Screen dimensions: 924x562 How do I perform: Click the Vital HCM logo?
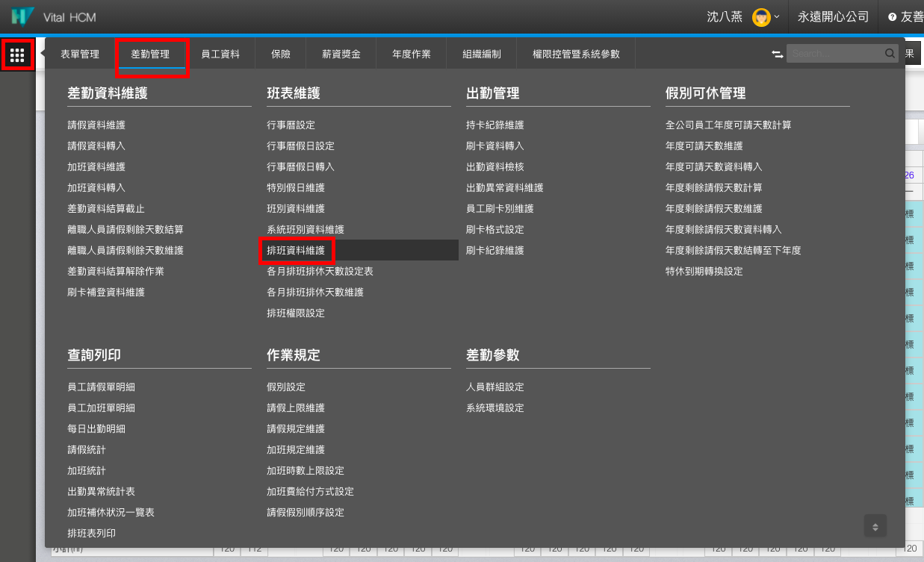[23, 16]
